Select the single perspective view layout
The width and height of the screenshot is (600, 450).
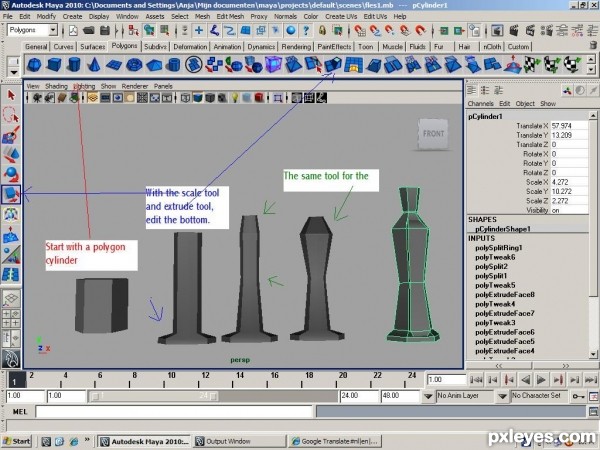pyautogui.click(x=11, y=298)
